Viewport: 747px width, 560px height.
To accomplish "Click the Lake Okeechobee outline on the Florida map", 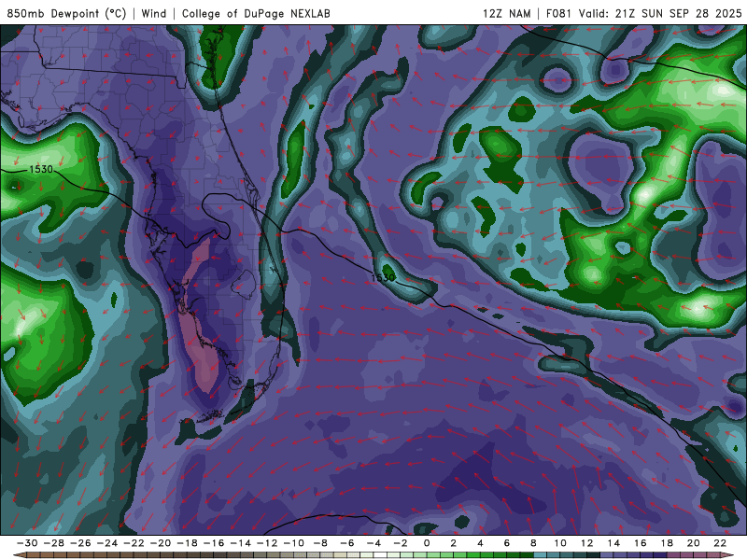I will click(x=244, y=285).
